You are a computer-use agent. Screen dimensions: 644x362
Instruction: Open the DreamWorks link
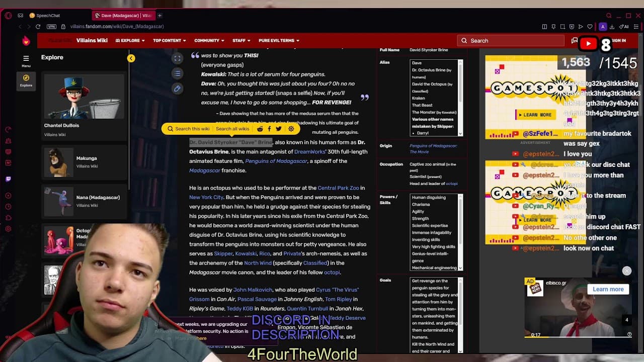[x=309, y=152]
